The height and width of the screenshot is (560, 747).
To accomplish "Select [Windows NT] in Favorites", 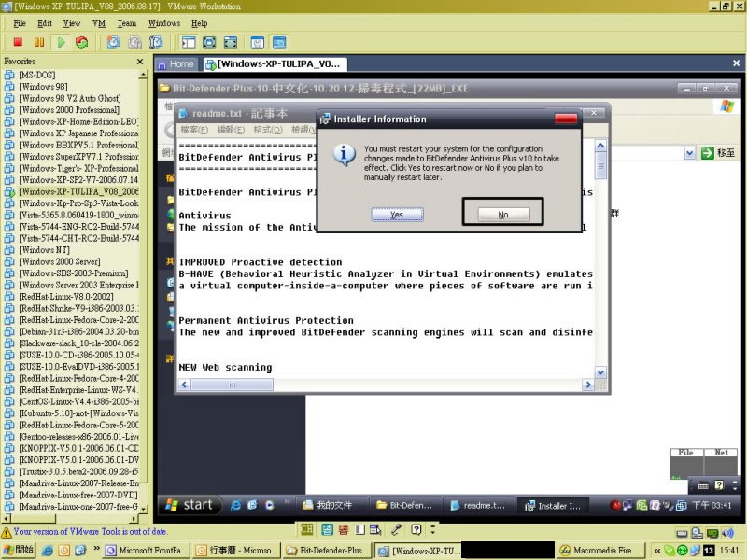I will click(44, 249).
